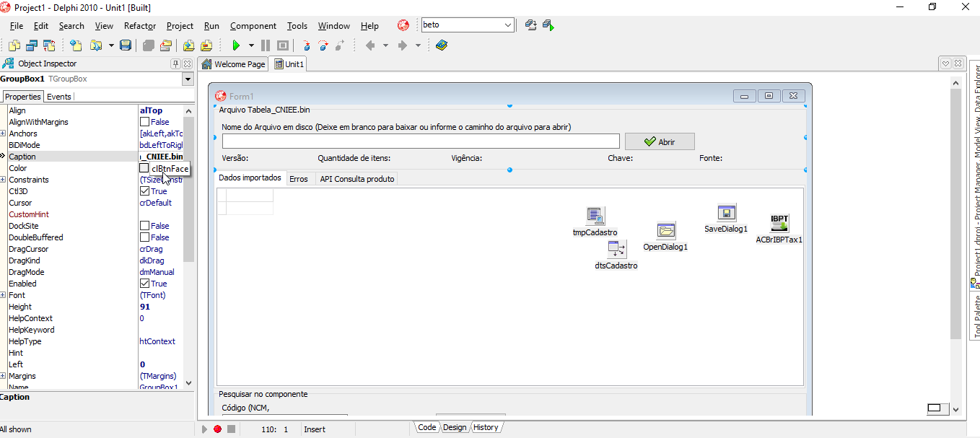Open GroupBox1 component selector dropdown
Image resolution: width=980 pixels, height=438 pixels.
(x=188, y=79)
